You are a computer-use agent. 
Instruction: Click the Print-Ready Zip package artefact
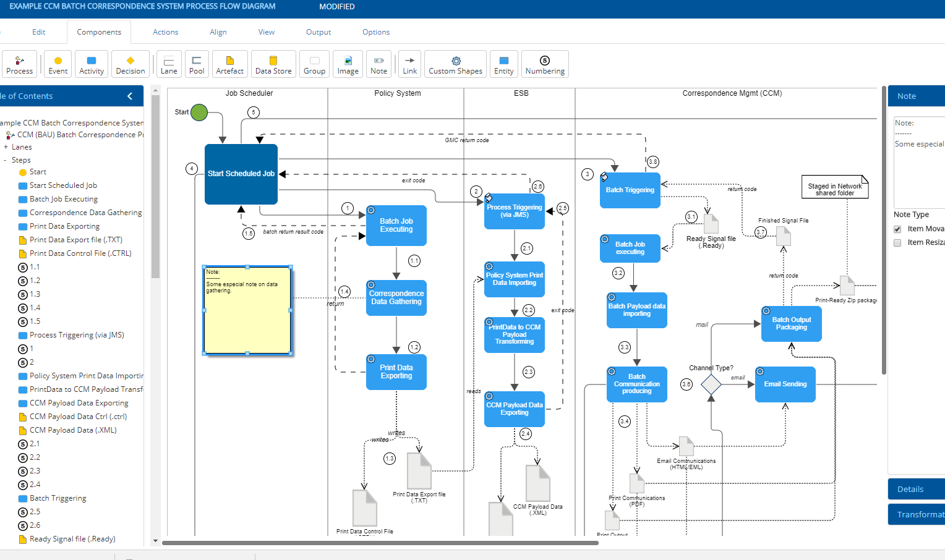coord(847,286)
